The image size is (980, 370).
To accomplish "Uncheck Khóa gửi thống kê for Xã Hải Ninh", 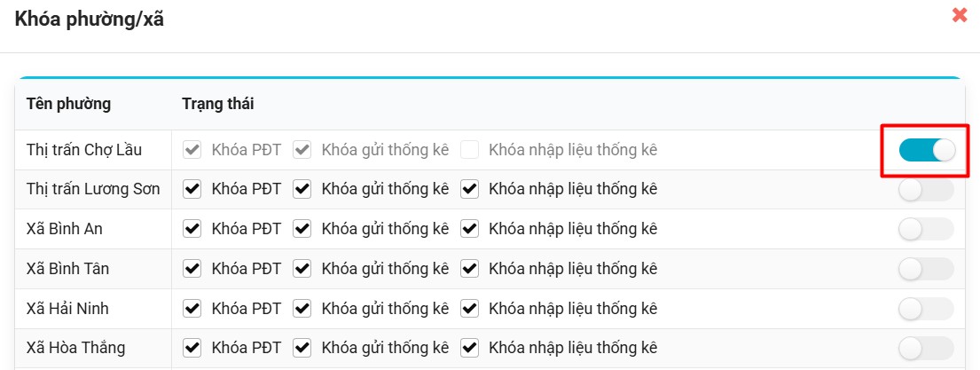I will click(x=302, y=309).
